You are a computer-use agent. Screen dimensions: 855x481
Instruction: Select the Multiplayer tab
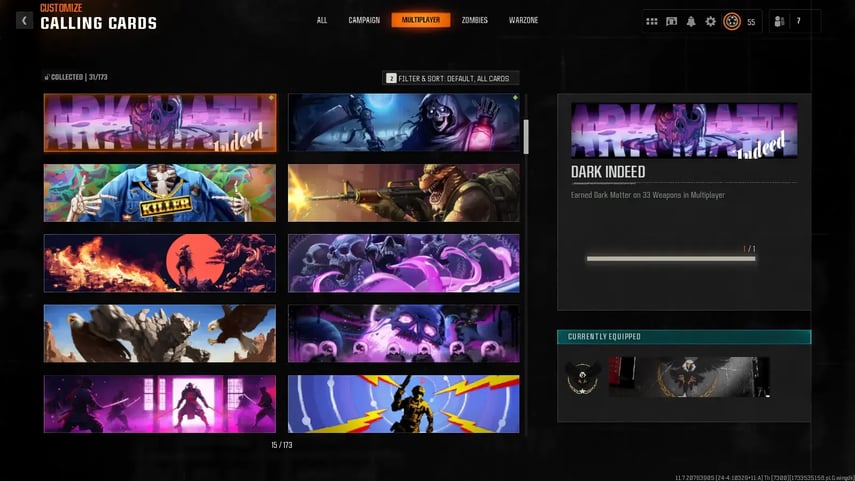pyautogui.click(x=421, y=20)
